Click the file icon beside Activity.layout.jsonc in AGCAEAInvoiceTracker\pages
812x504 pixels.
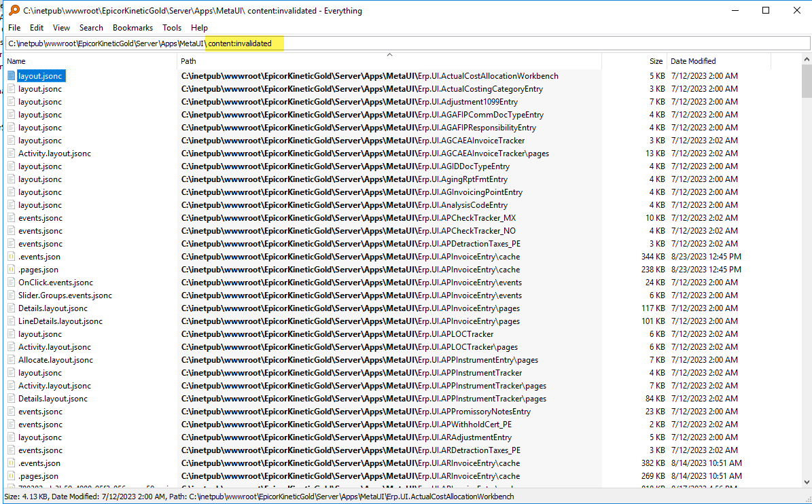pos(12,154)
